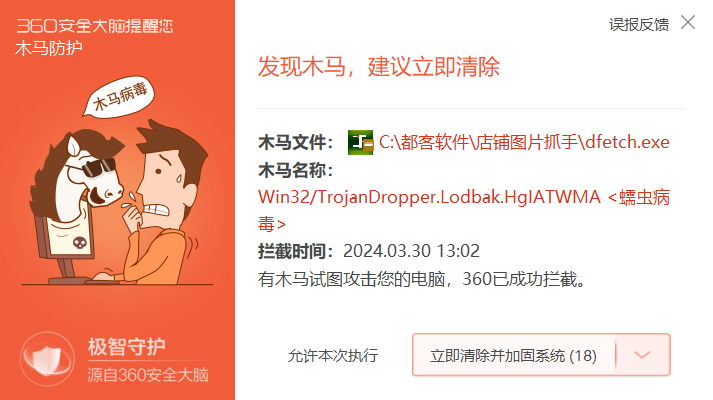Click the frightened man illustration
This screenshot has width=713, height=400.
click(x=161, y=202)
